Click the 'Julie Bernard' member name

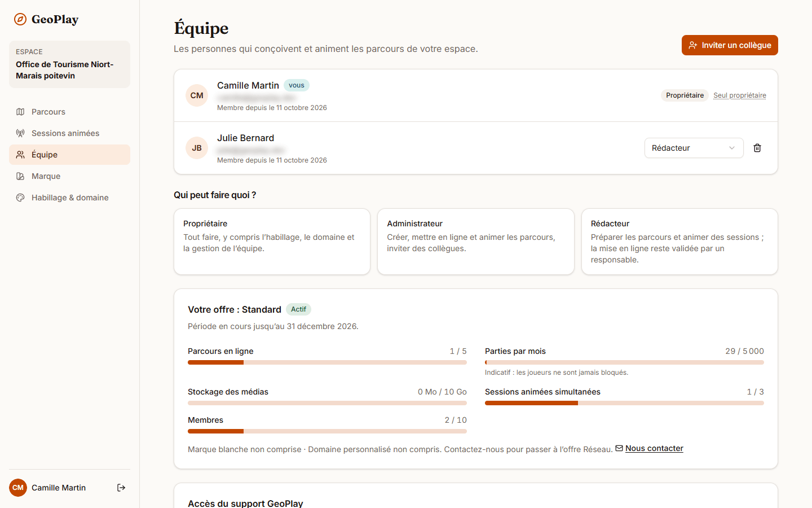245,138
